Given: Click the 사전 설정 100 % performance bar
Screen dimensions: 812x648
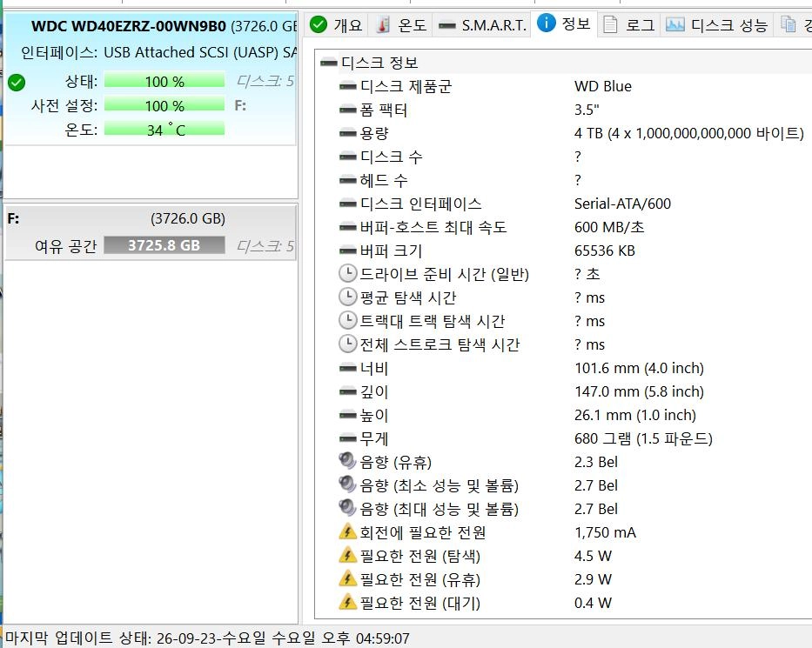Looking at the screenshot, I should pyautogui.click(x=164, y=105).
